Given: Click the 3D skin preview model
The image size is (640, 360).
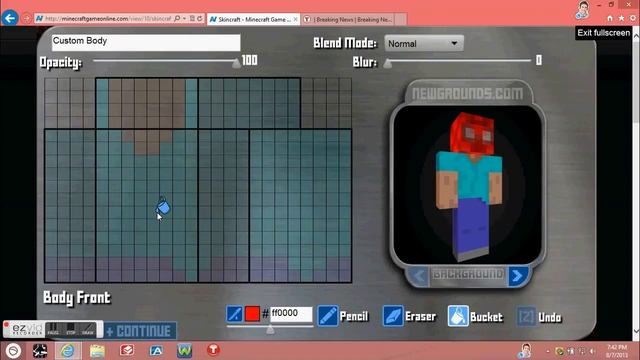Looking at the screenshot, I should click(469, 186).
